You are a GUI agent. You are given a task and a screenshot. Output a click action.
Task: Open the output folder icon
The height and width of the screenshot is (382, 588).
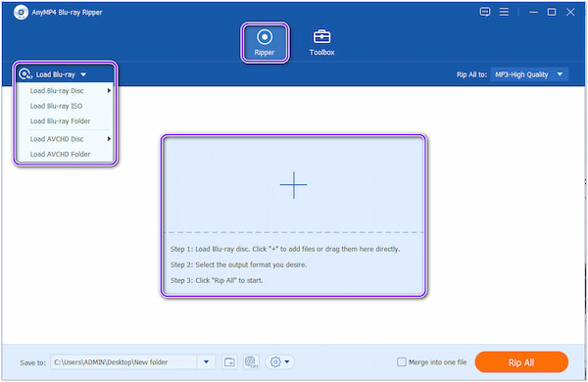coord(229,362)
